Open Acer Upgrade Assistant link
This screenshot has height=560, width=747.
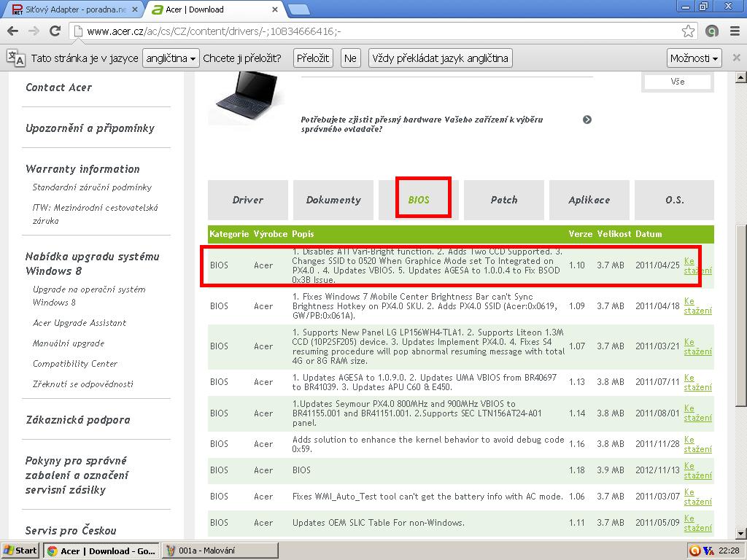[x=79, y=323]
